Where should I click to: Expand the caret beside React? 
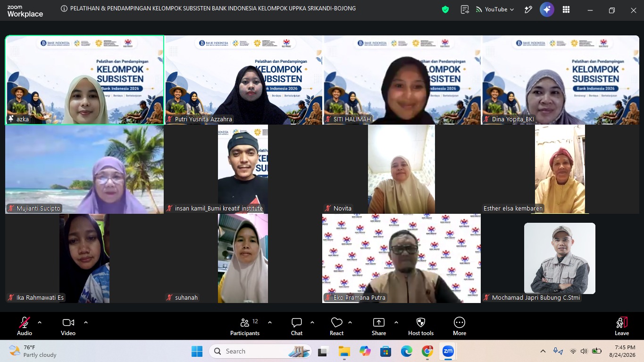[350, 322]
